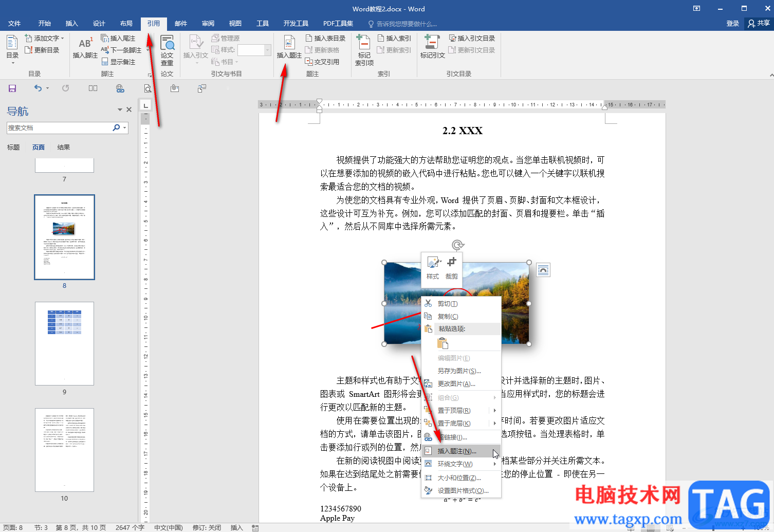Open the Layout Options icon beside image
The height and width of the screenshot is (532, 774).
tap(543, 270)
